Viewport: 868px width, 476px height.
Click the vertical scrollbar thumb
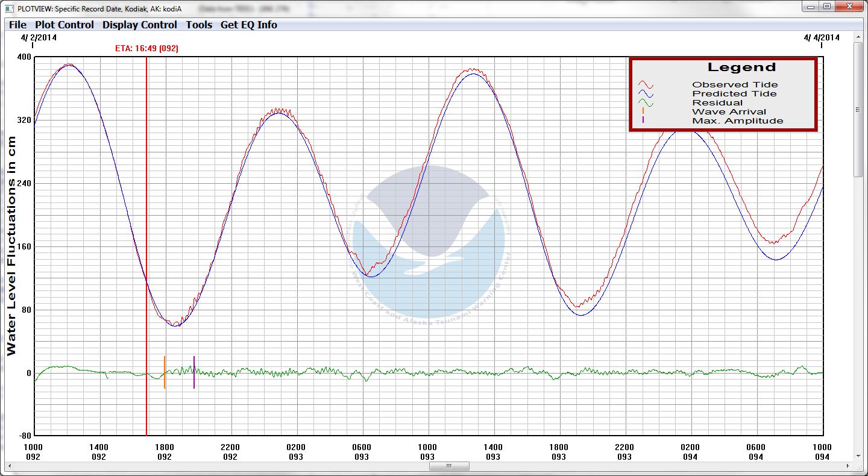(x=859, y=109)
